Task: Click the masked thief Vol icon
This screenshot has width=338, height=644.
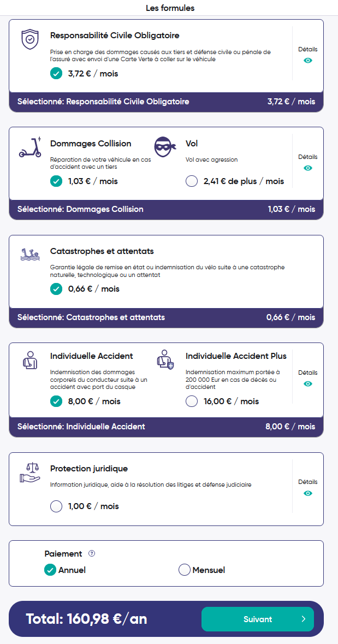Action: (x=165, y=146)
